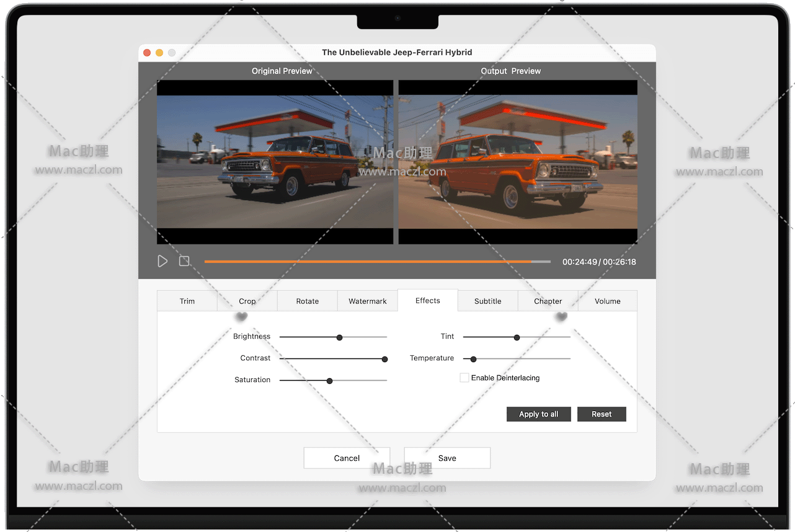Image resolution: width=795 pixels, height=532 pixels.
Task: Click the Contrast slider handle
Action: click(x=384, y=359)
